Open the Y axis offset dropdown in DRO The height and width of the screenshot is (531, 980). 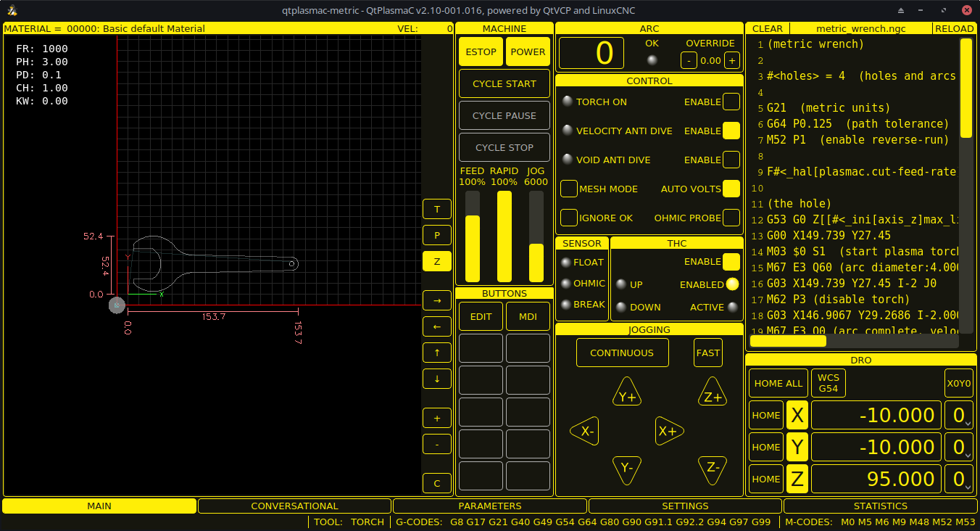pyautogui.click(x=959, y=447)
